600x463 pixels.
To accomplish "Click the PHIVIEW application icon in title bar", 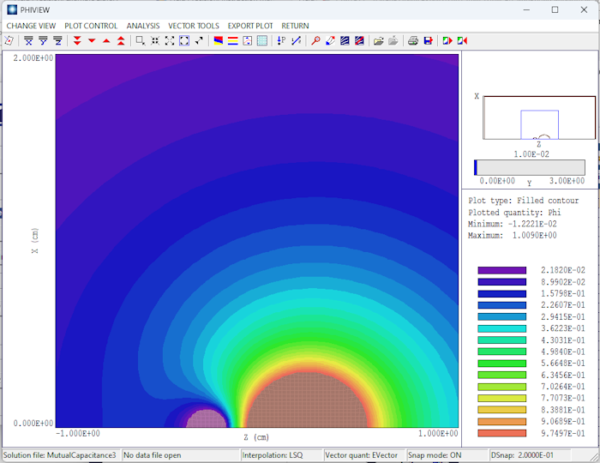I will (12, 10).
